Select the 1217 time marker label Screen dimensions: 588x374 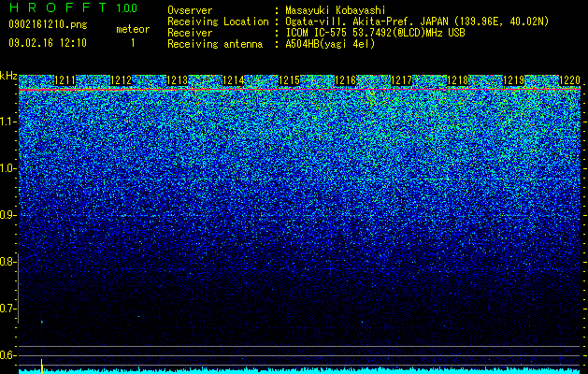pos(402,80)
